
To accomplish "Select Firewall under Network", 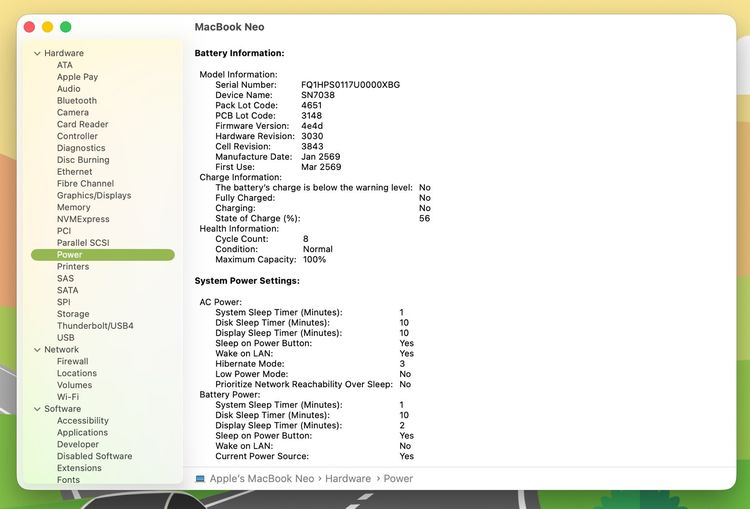I will click(72, 362).
